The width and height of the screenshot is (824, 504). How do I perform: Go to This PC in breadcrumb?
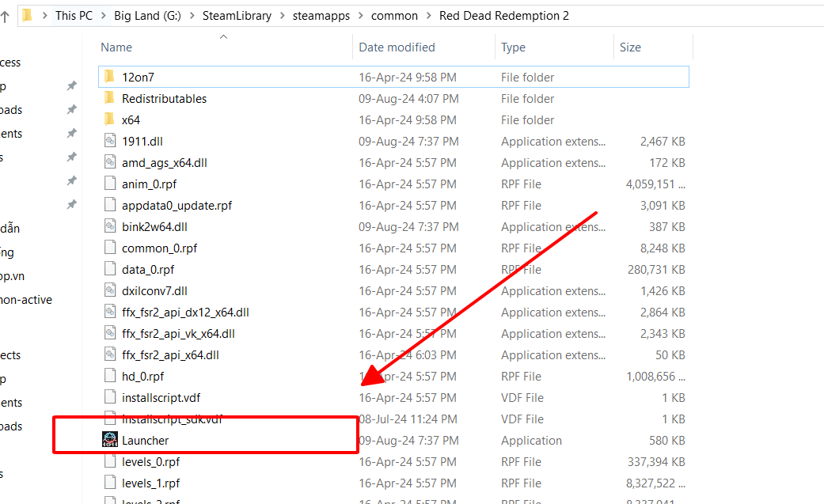pyautogui.click(x=74, y=16)
